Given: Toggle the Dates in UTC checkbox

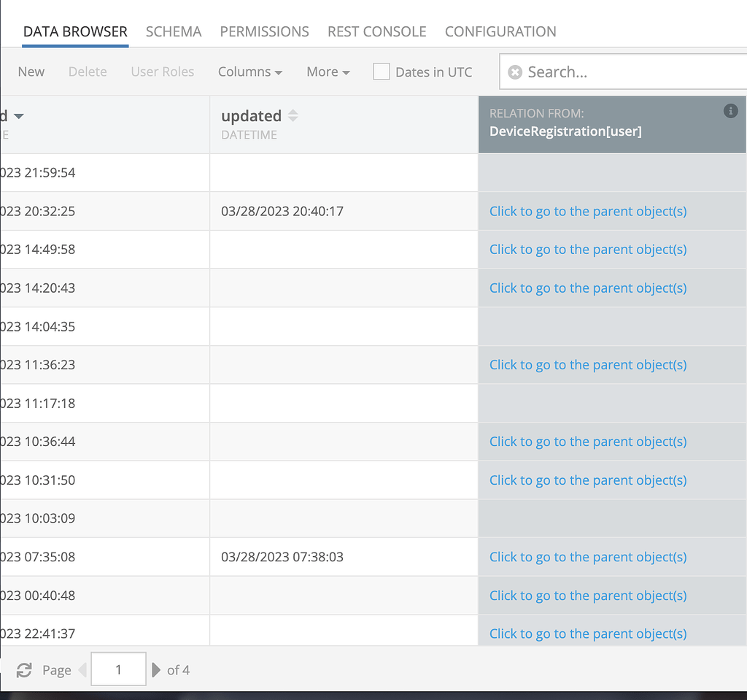Looking at the screenshot, I should (381, 72).
